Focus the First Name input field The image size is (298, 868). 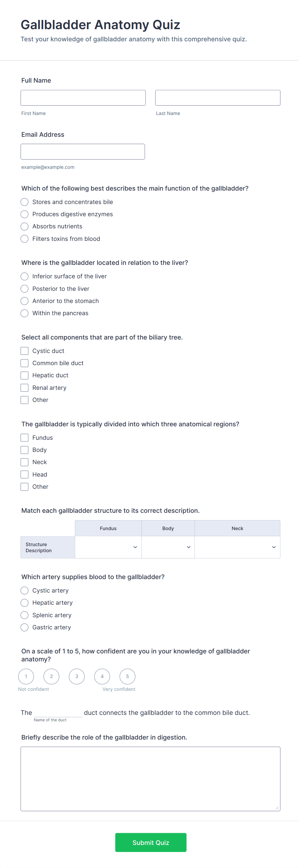[83, 98]
